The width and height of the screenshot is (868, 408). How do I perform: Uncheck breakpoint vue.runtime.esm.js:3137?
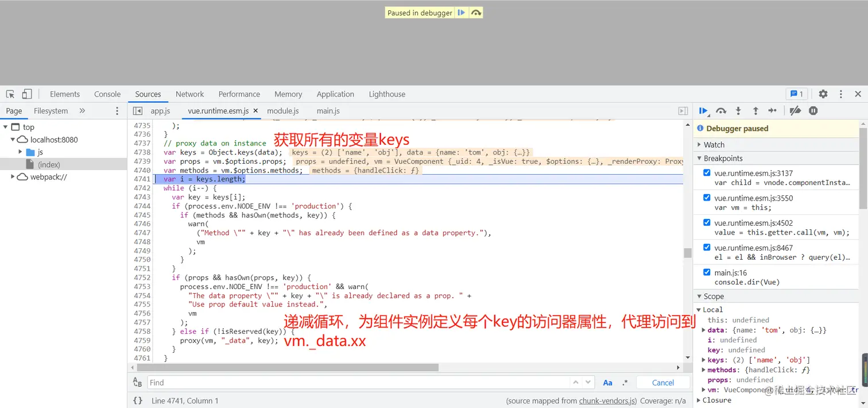point(707,172)
